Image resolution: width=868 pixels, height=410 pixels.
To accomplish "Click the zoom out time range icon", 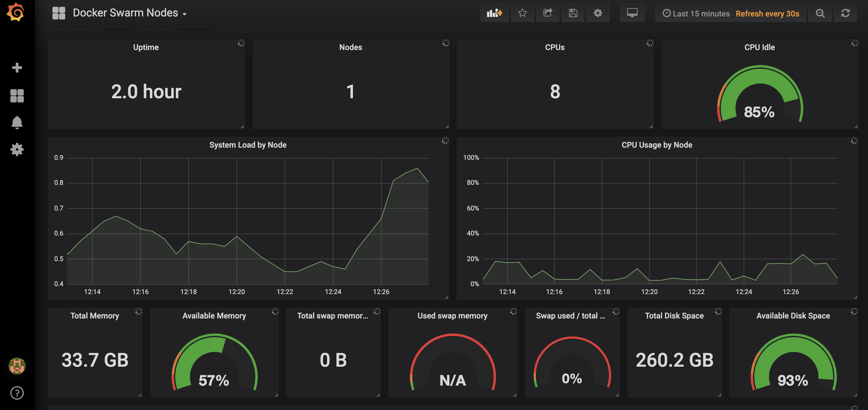I will (x=820, y=13).
